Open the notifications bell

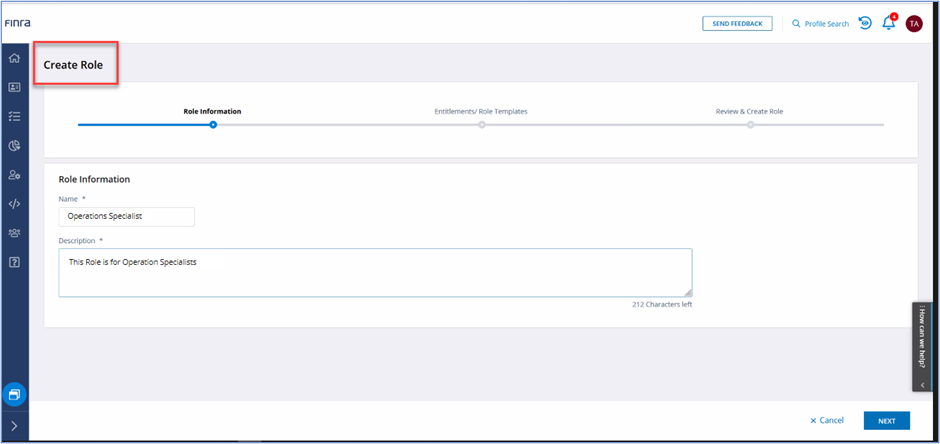888,23
